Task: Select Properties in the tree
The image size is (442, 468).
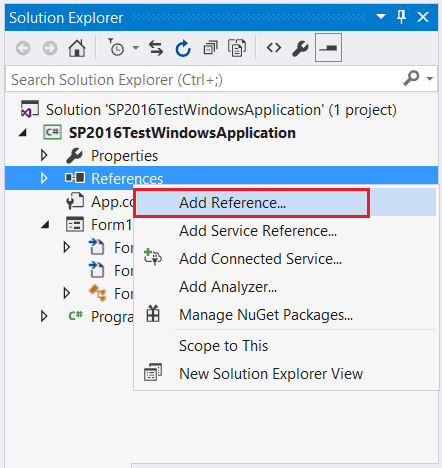Action: tap(124, 156)
